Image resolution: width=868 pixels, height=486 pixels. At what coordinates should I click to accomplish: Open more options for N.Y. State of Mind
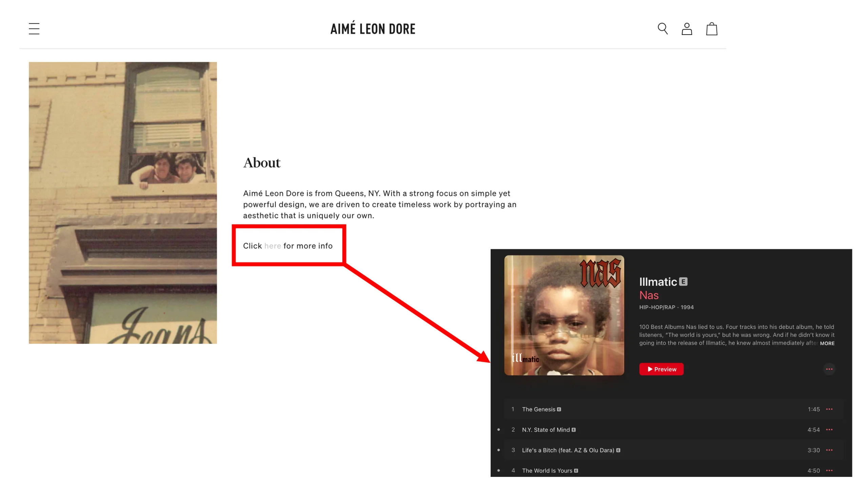pos(829,430)
